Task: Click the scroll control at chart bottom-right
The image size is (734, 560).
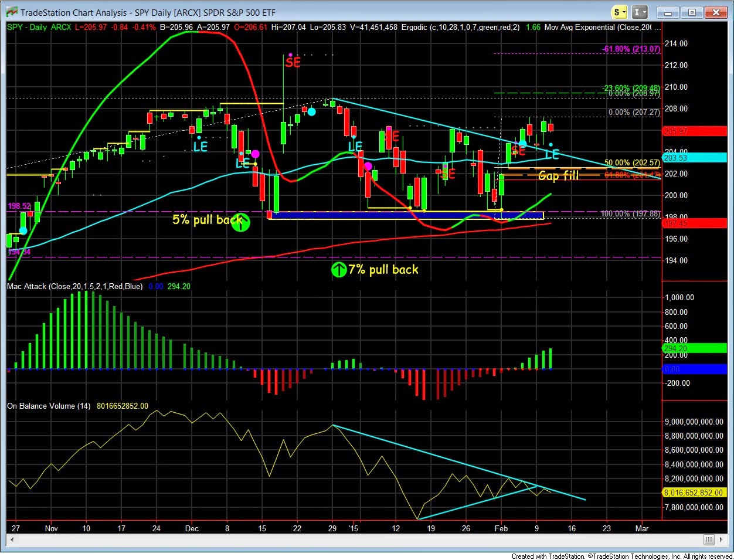Action: point(709,539)
